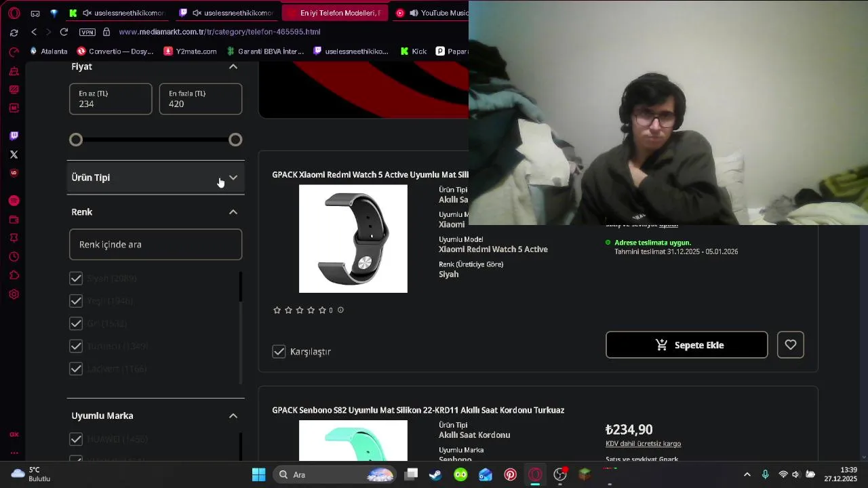868x488 pixels.
Task: Open Windows Start menu
Action: (258, 474)
